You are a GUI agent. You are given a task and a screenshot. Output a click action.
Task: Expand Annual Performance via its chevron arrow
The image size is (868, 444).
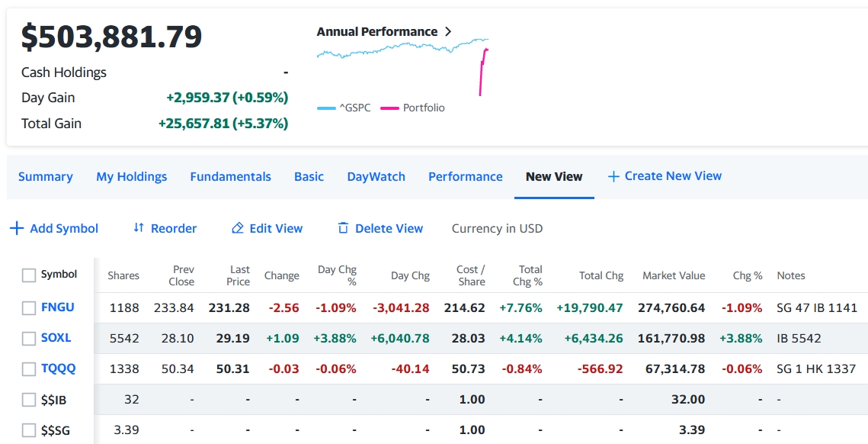(x=448, y=32)
